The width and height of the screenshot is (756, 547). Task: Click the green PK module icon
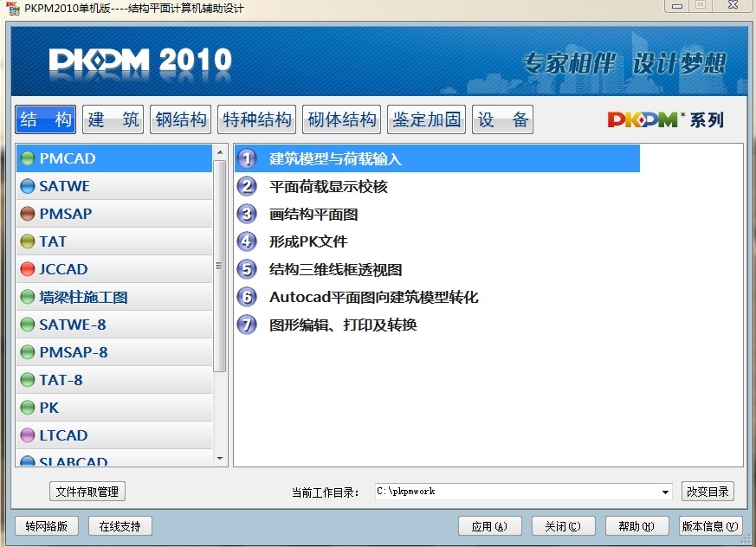(x=28, y=408)
